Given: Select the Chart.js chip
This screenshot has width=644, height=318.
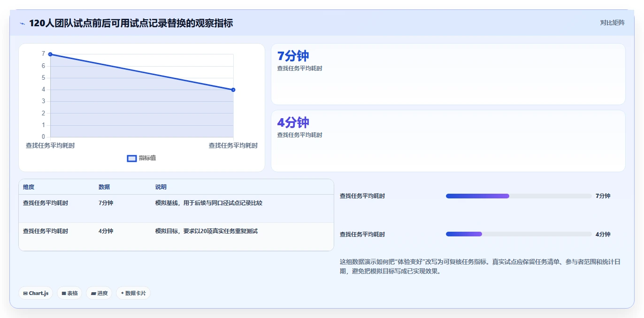Looking at the screenshot, I should click(x=36, y=293).
